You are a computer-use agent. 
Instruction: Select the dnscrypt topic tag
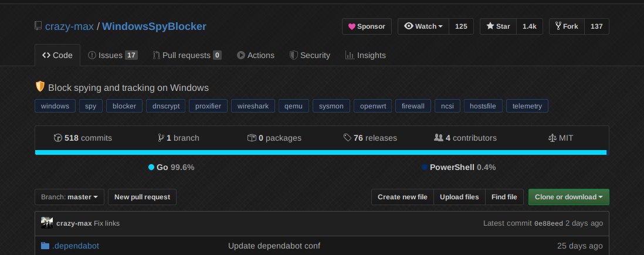click(166, 106)
